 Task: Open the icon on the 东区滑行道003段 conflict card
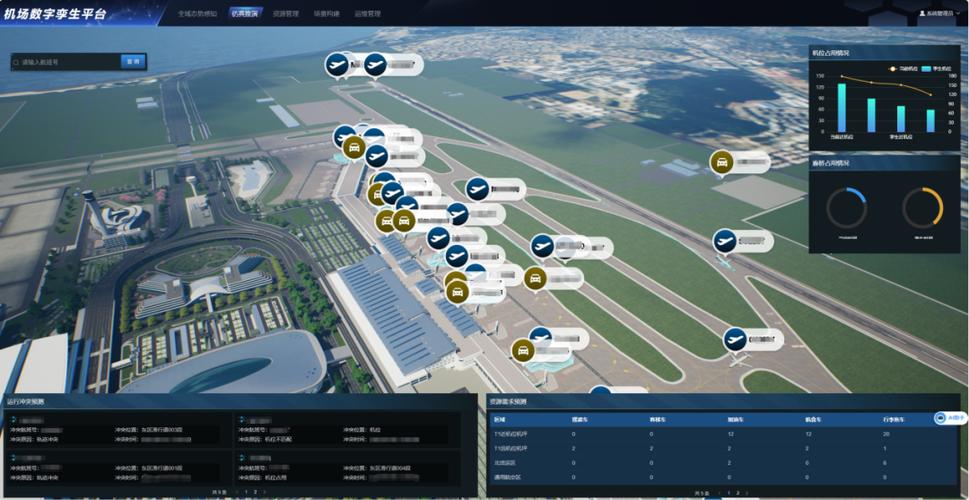[x=15, y=420]
